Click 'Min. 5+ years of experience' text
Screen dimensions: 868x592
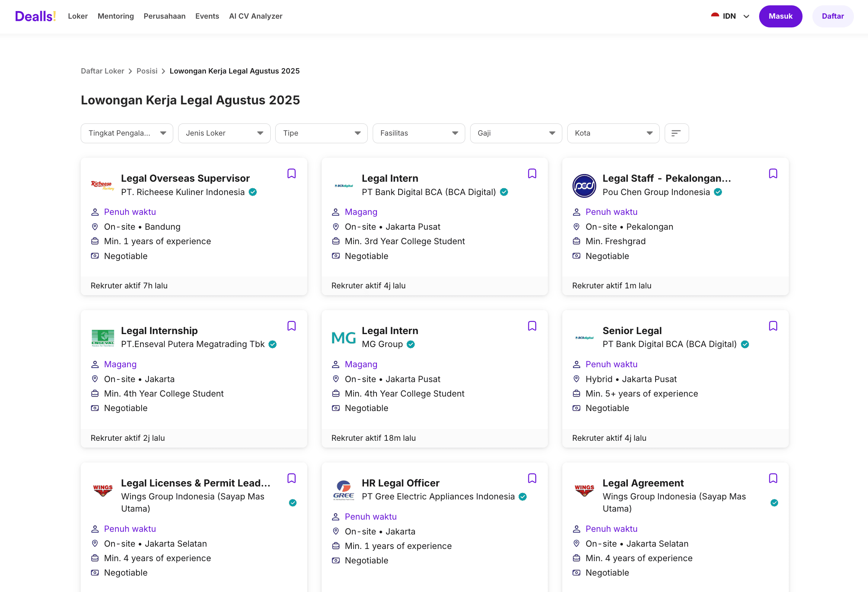[x=641, y=394]
